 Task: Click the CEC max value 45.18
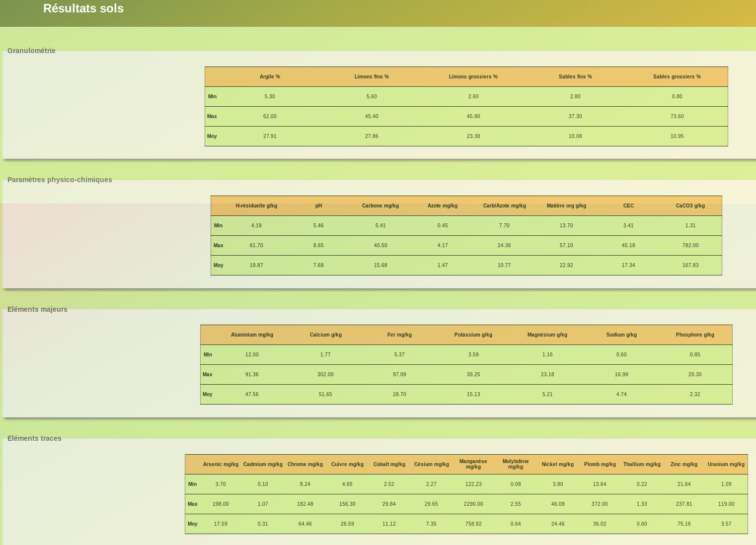(628, 245)
